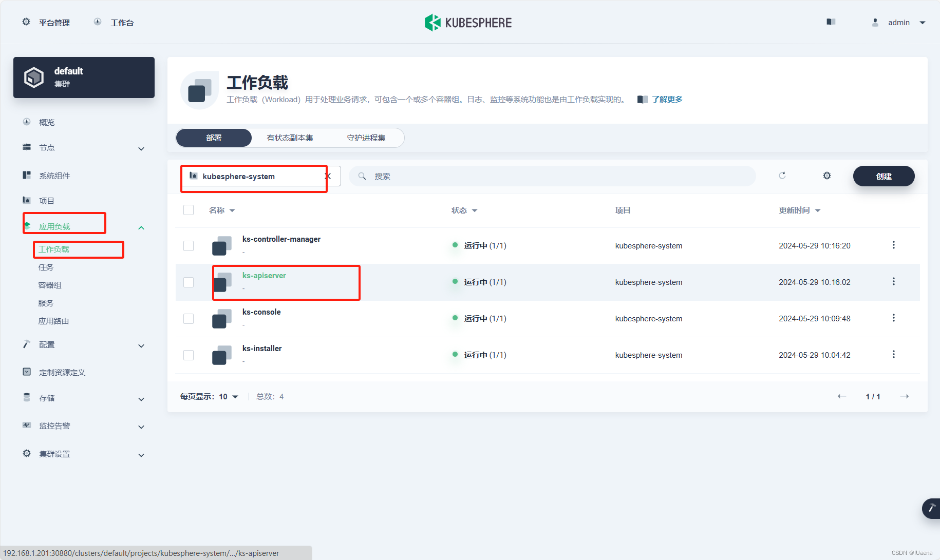Open the KubeSphere logo home link
This screenshot has height=560, width=940.
tap(468, 23)
